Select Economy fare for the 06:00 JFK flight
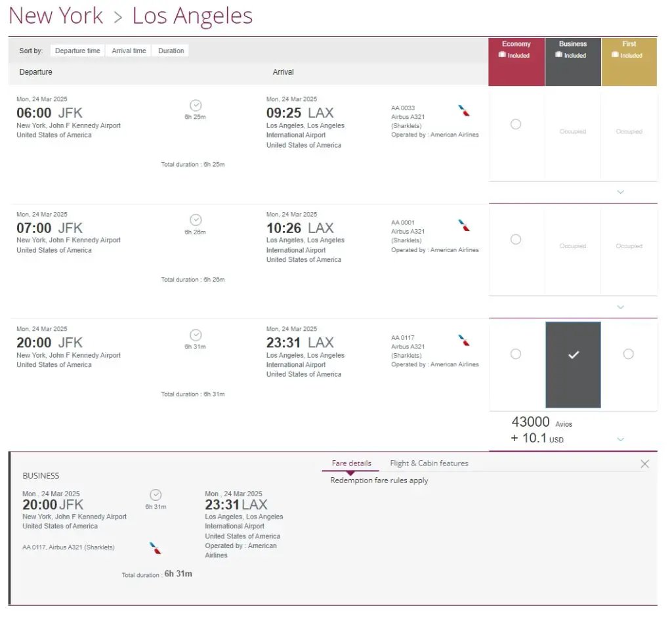The image size is (672, 619). tap(516, 124)
